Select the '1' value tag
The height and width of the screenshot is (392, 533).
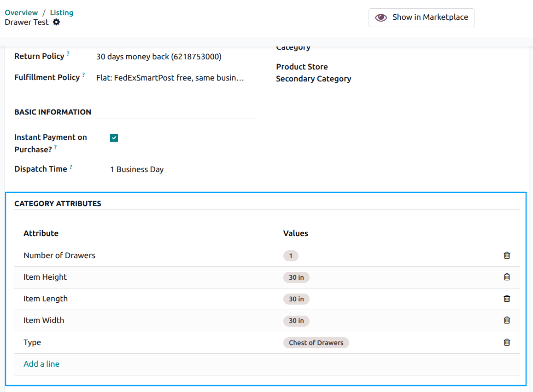(291, 255)
